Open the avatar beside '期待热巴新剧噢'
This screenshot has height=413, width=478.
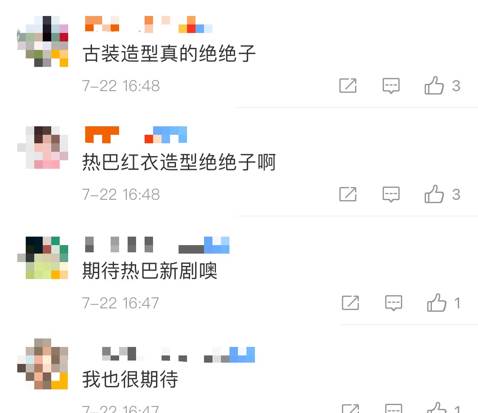click(x=43, y=257)
